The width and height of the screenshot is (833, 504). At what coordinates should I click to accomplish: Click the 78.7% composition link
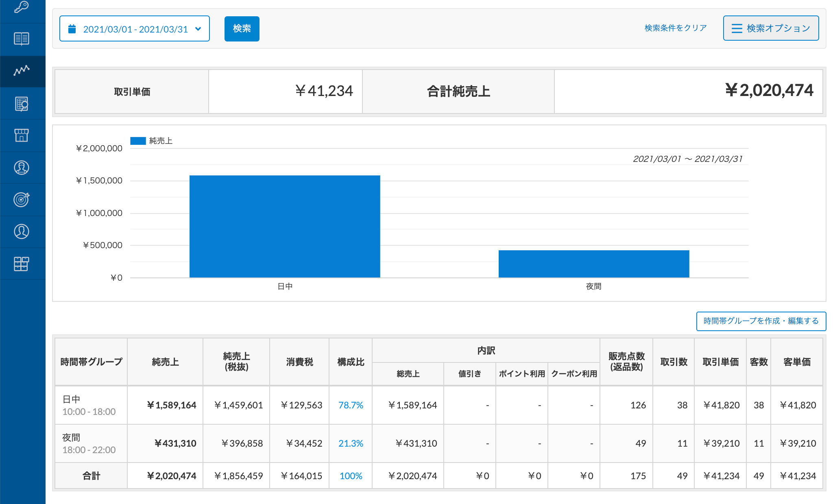point(351,405)
